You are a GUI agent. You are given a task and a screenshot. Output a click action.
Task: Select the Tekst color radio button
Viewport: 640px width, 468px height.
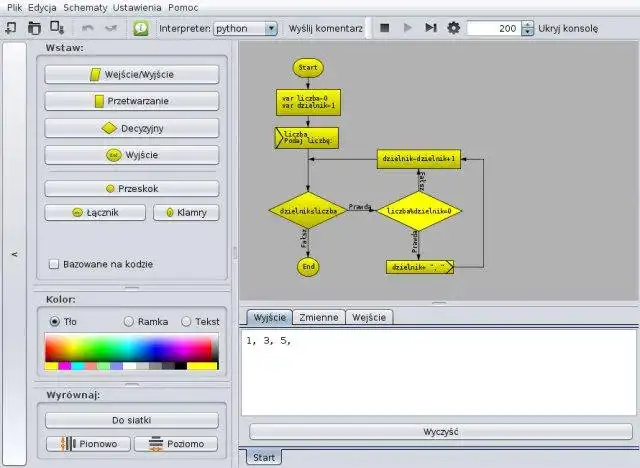click(x=186, y=322)
